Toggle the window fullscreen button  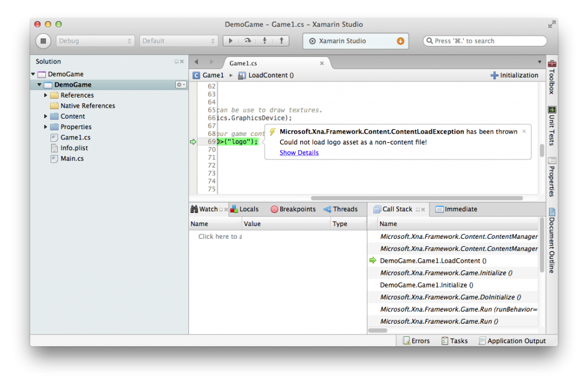click(x=551, y=24)
